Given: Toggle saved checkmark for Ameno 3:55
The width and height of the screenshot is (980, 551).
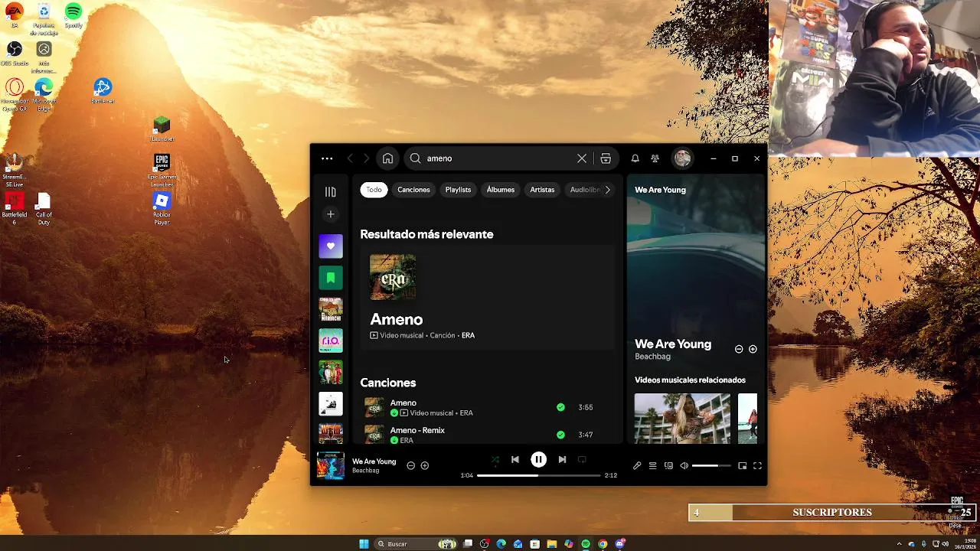Looking at the screenshot, I should (560, 407).
